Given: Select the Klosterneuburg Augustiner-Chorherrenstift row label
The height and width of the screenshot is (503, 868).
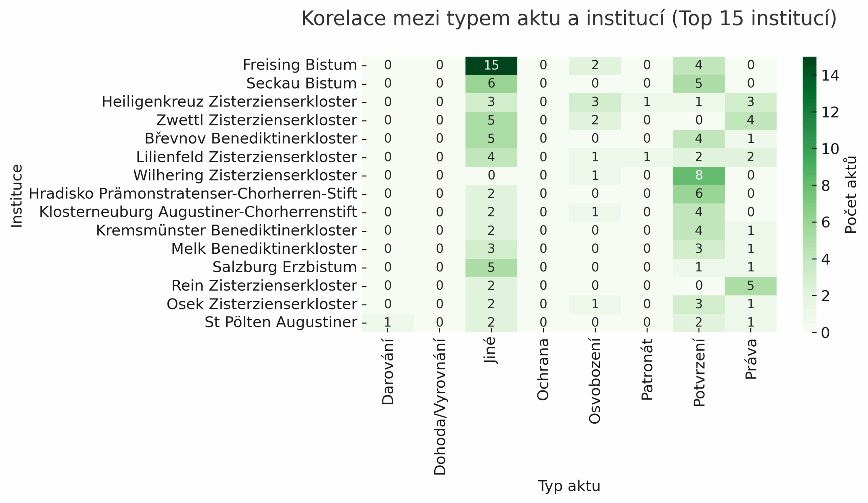Looking at the screenshot, I should [x=198, y=212].
